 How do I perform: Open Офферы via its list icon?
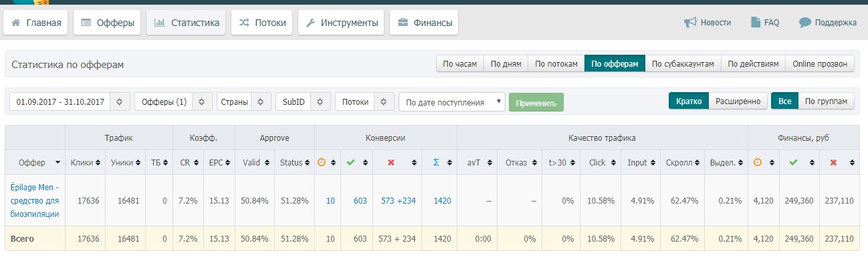coord(86,23)
